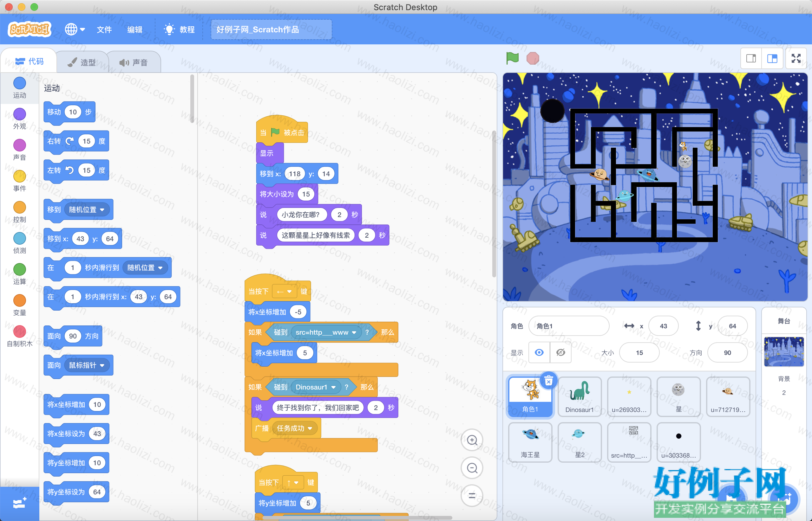
Task: Select the Dinosaur1 sprite thumbnail
Action: tap(580, 397)
